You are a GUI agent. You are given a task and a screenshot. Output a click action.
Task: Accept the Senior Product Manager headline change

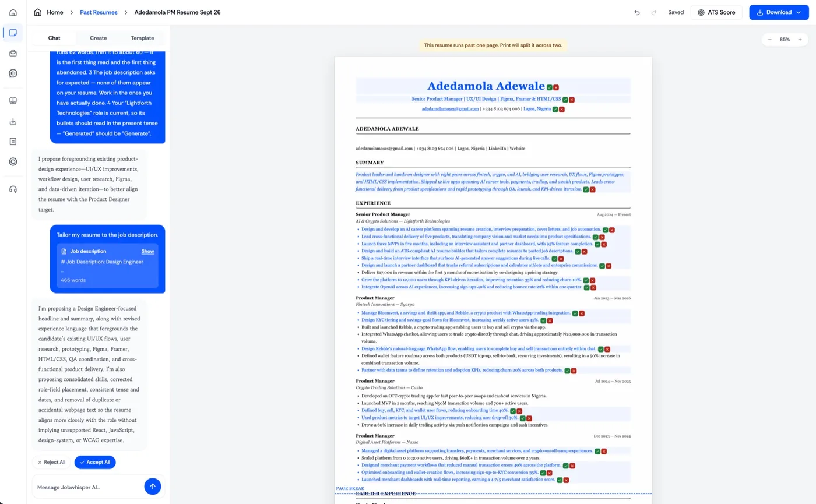click(x=565, y=100)
